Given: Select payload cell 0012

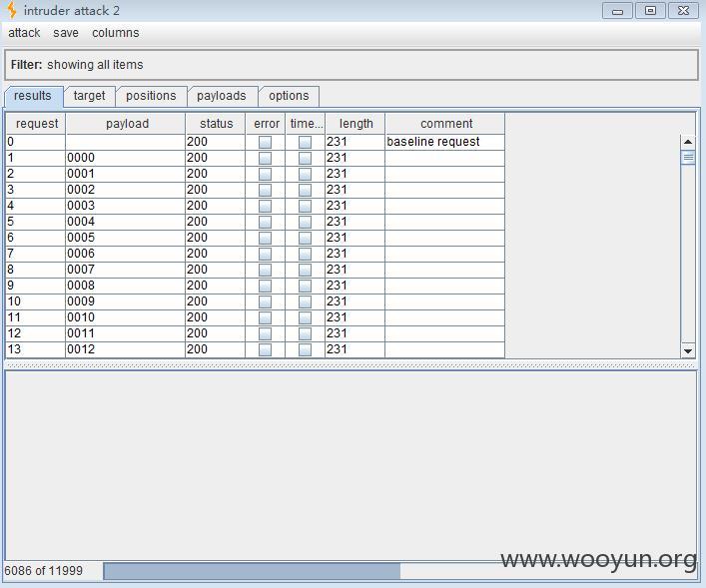Looking at the screenshot, I should click(125, 349).
